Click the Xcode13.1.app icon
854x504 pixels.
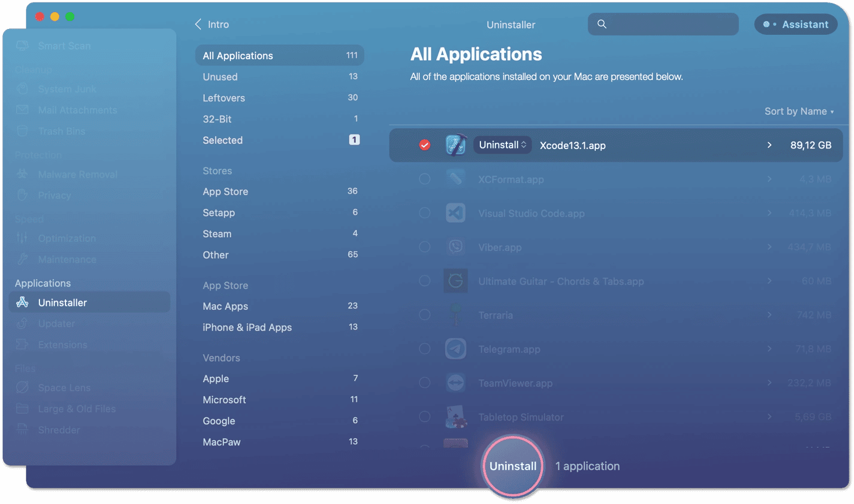pyautogui.click(x=456, y=145)
